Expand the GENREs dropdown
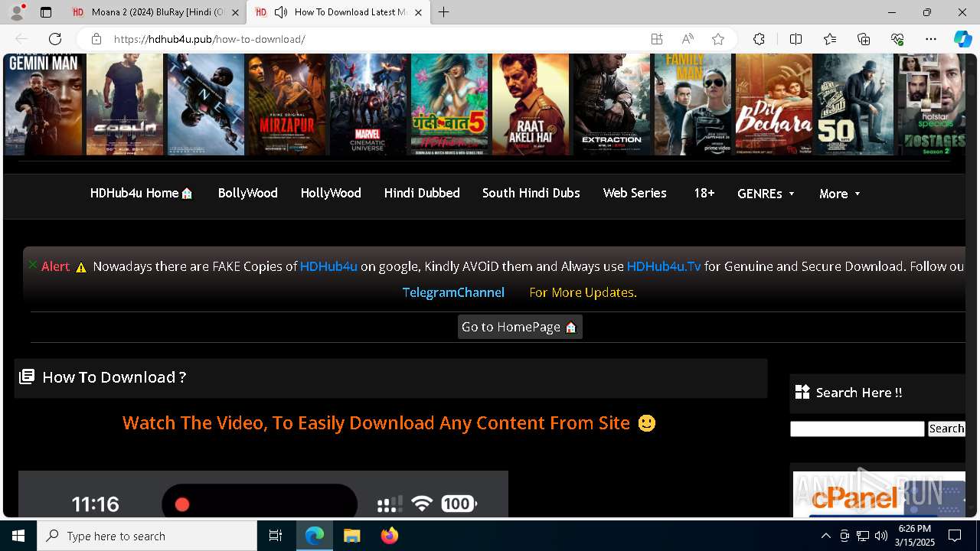Viewport: 980px width, 551px height. pos(766,194)
